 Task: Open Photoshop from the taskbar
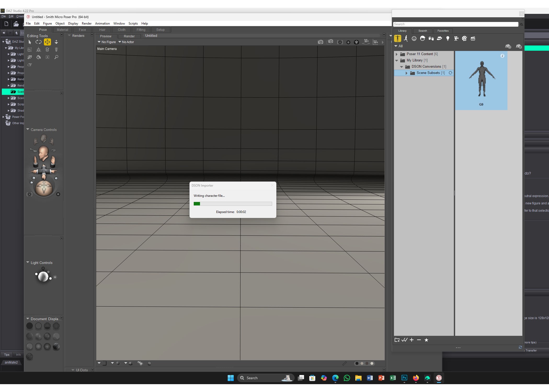pos(404,378)
